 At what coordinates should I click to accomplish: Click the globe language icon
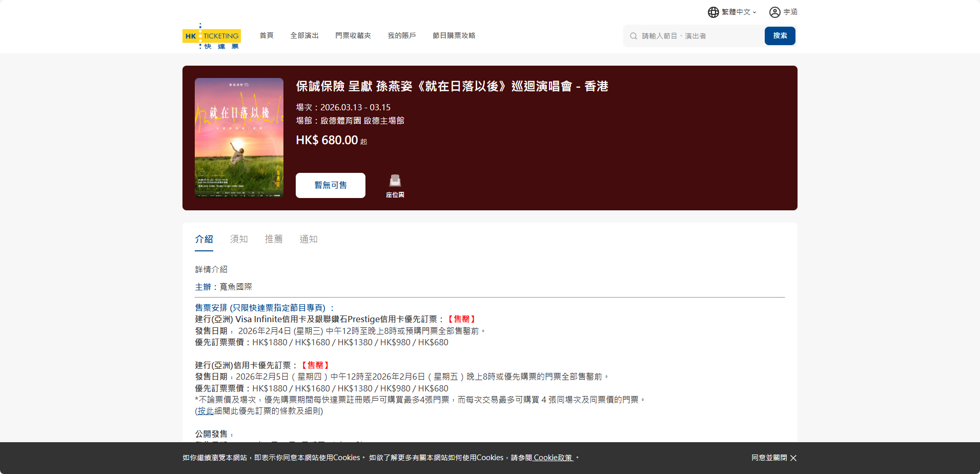713,12
